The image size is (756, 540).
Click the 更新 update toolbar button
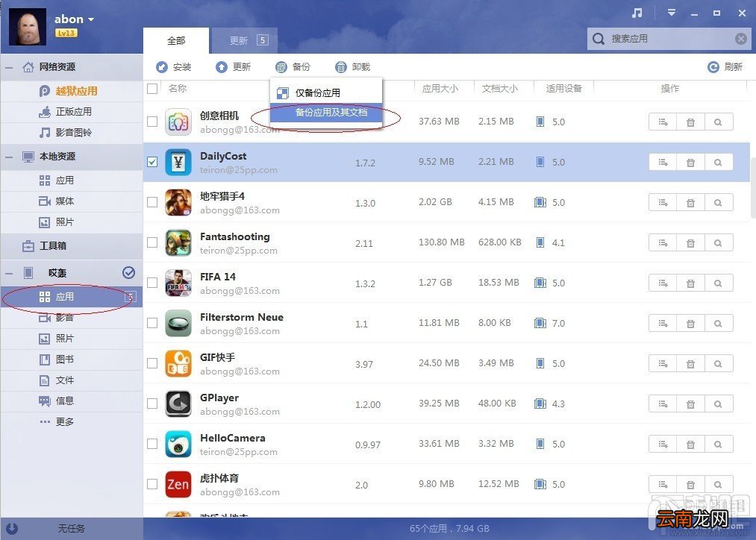[234, 67]
